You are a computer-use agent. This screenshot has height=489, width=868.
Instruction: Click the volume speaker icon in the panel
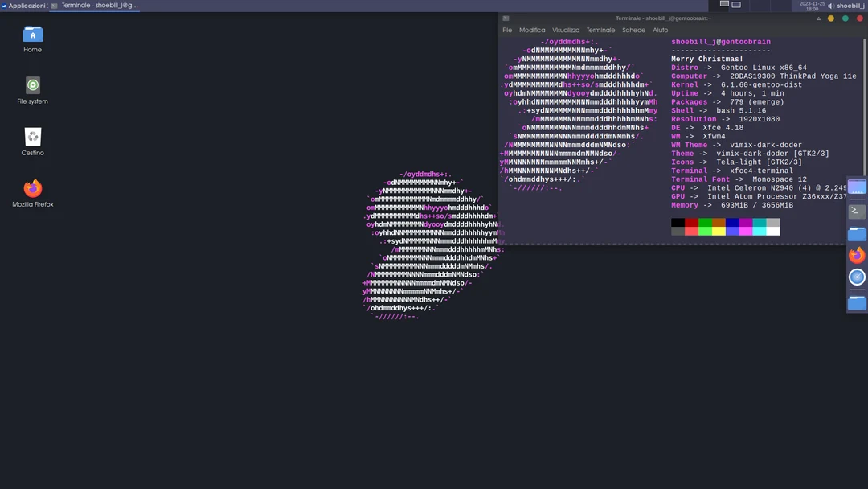pyautogui.click(x=830, y=6)
